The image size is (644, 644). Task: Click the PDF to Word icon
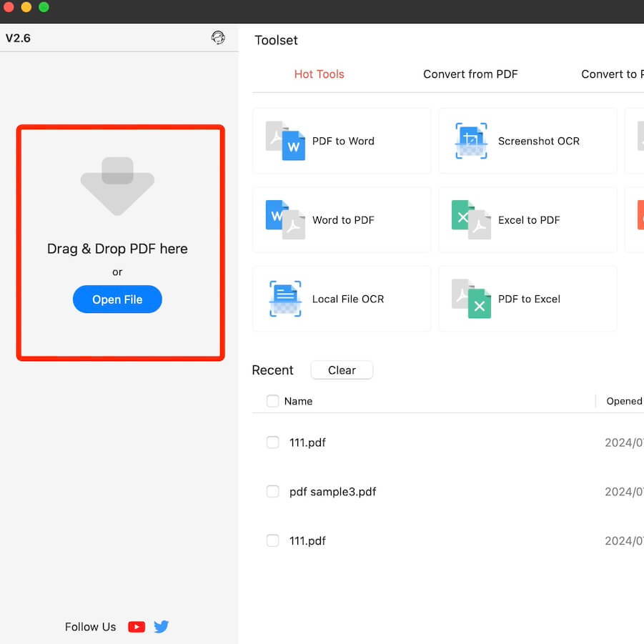(x=285, y=141)
